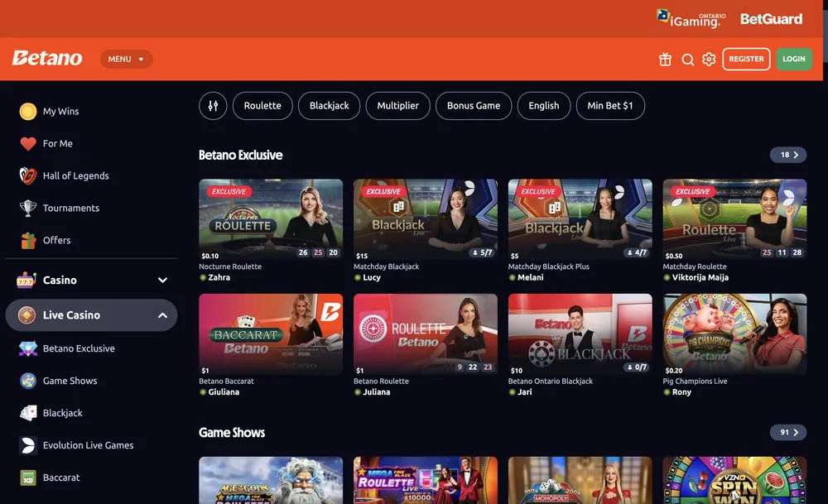Screen dimensions: 828x504
Task: Open the MENU dropdown
Action: tap(126, 59)
